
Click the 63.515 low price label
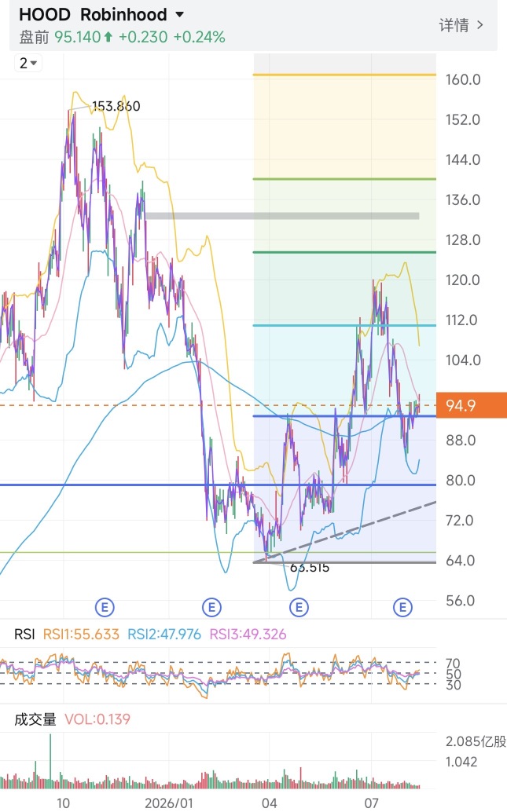pyautogui.click(x=310, y=568)
